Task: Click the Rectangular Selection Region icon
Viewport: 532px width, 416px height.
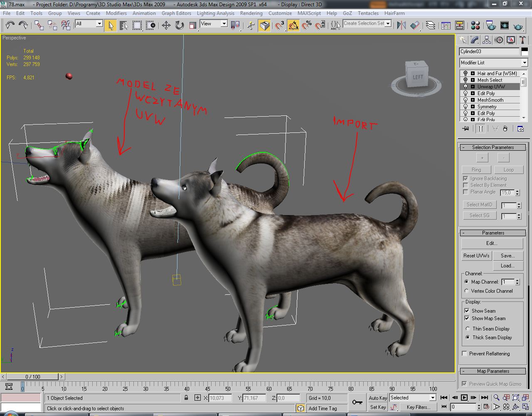Action: point(137,25)
